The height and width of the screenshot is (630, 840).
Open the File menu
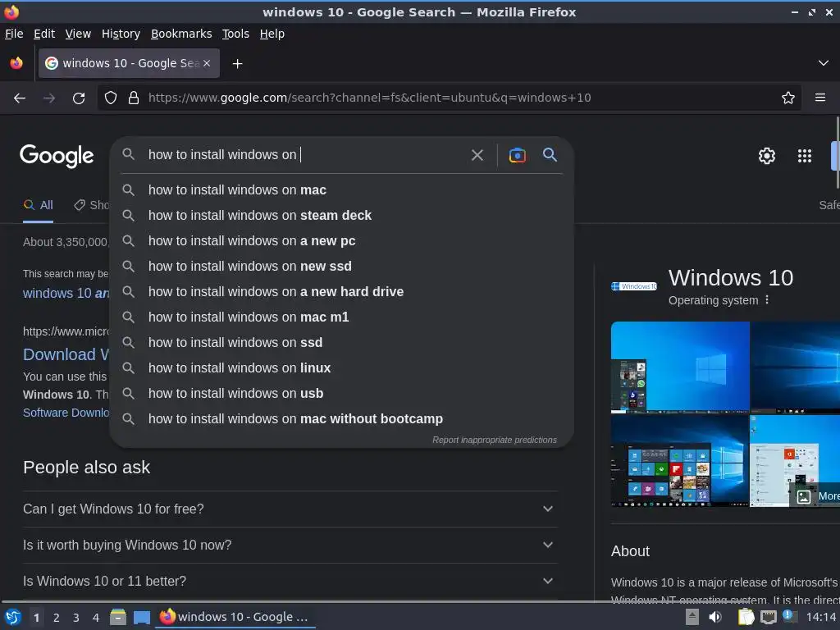click(14, 34)
